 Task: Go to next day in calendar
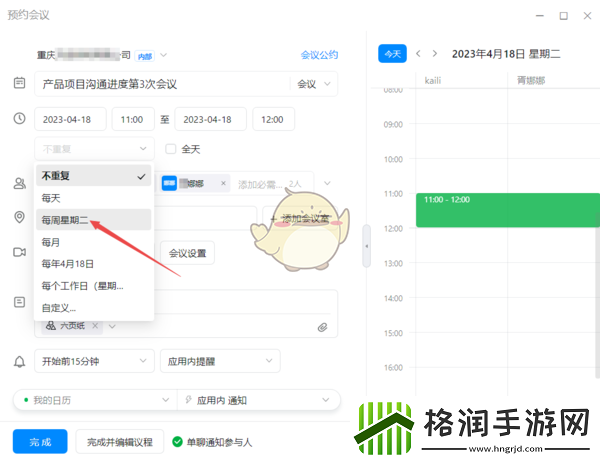click(435, 54)
